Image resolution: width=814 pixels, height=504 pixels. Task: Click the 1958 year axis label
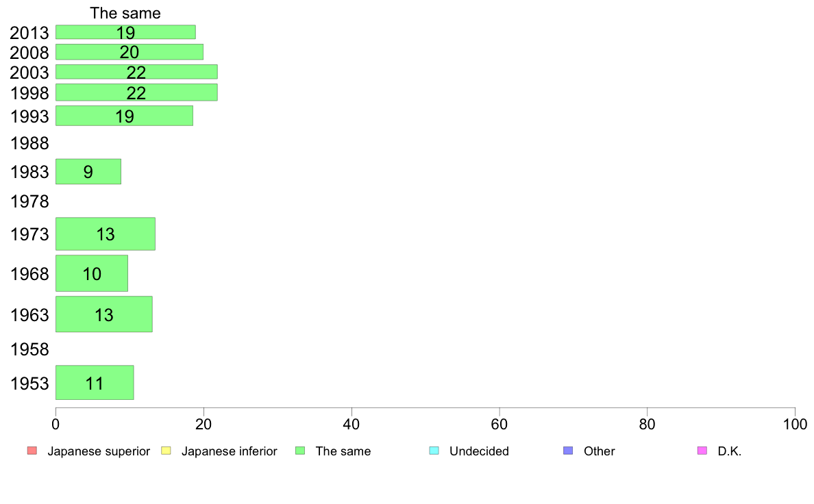29,349
